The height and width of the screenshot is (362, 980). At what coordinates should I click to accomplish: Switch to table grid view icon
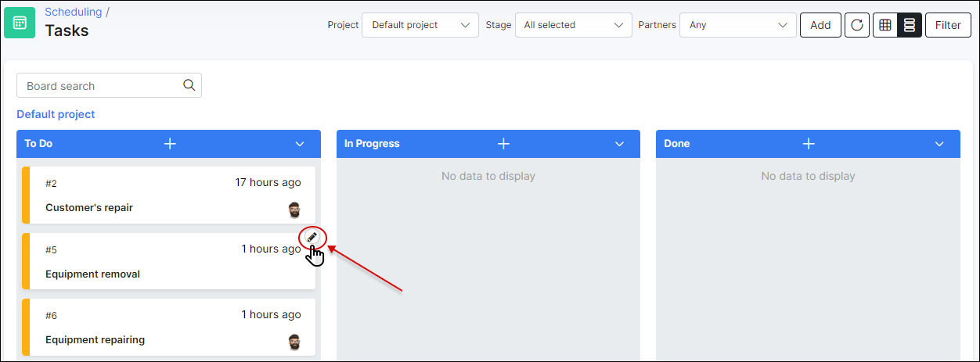[885, 25]
